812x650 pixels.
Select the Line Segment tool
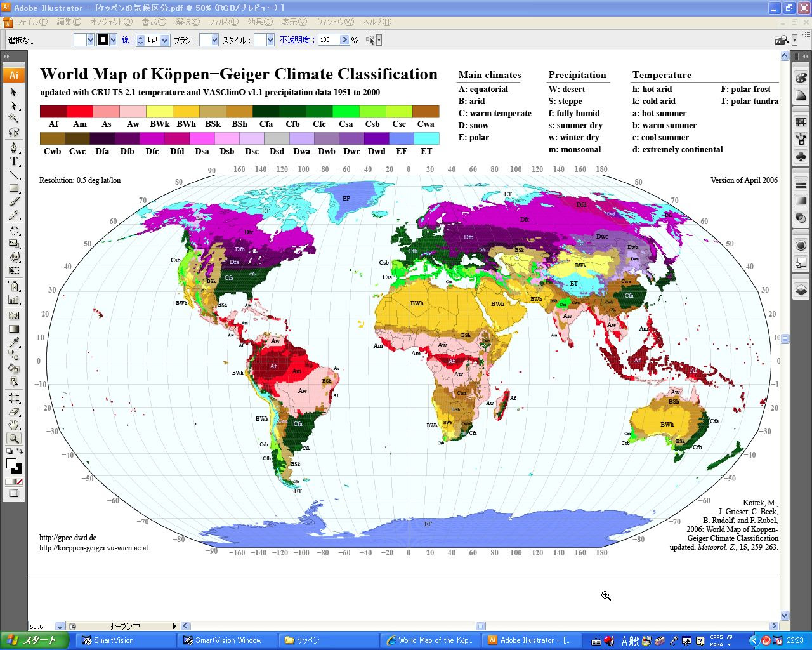[x=14, y=175]
